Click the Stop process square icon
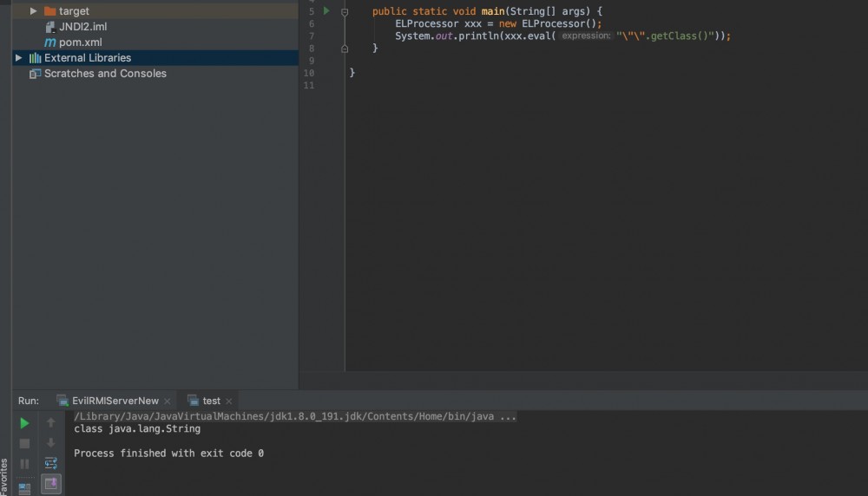 point(24,443)
